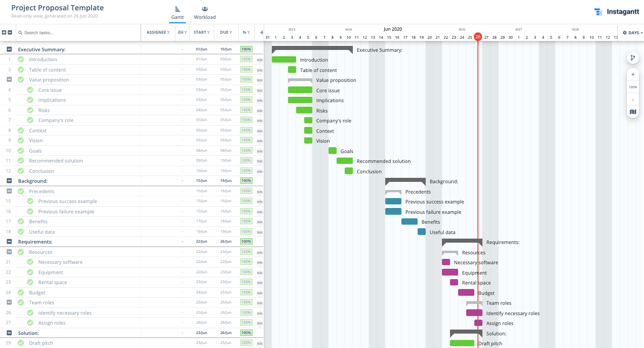Click the zoom in plus icon
644x348 pixels.
point(633,74)
